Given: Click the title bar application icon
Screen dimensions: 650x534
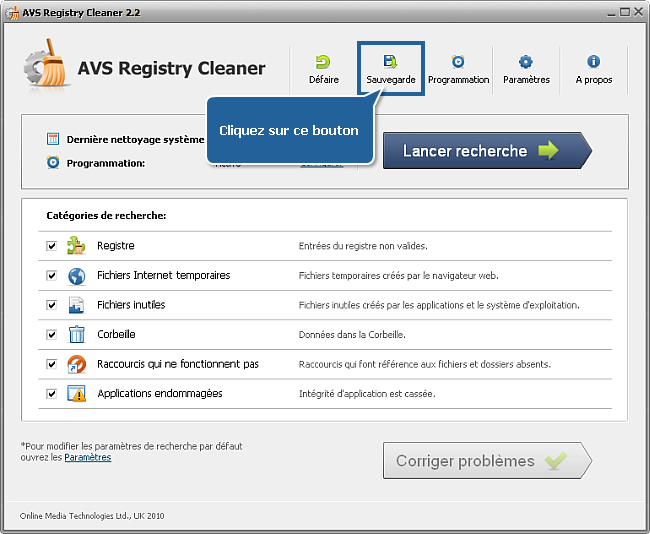Looking at the screenshot, I should [x=12, y=13].
